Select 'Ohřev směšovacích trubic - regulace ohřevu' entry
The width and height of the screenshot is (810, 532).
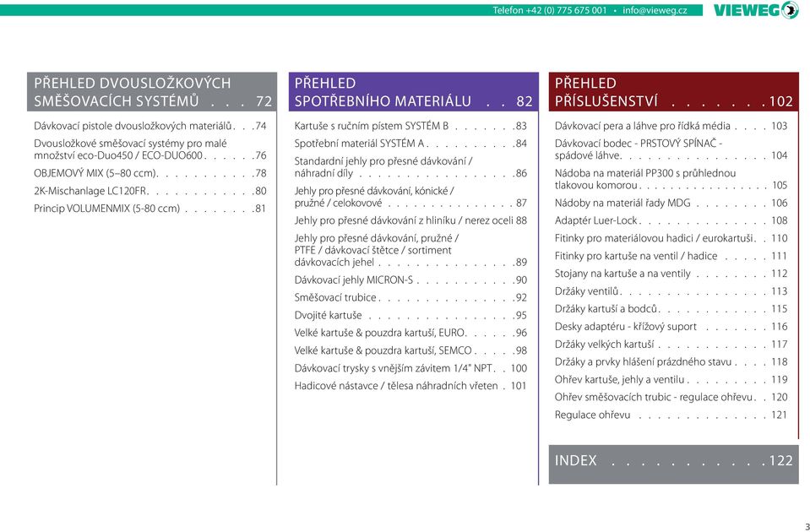671,397
